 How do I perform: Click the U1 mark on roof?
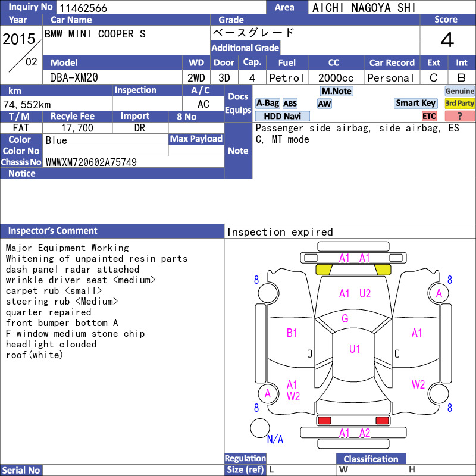pos(355,349)
